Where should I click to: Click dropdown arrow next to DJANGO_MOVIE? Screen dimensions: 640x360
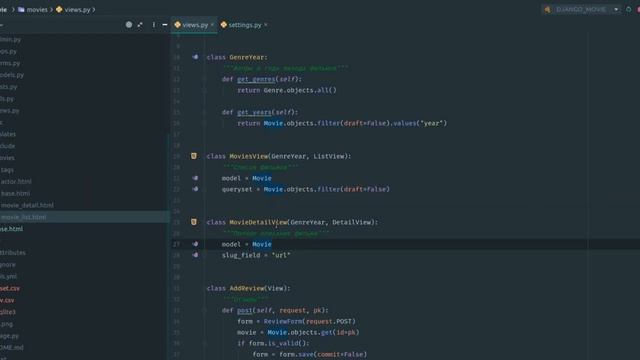pos(616,9)
